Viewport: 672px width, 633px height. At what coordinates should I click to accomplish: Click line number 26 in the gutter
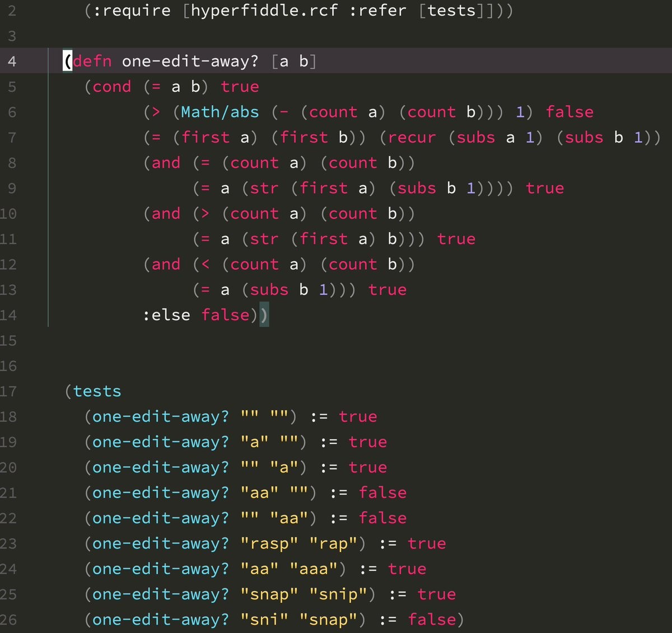8,620
